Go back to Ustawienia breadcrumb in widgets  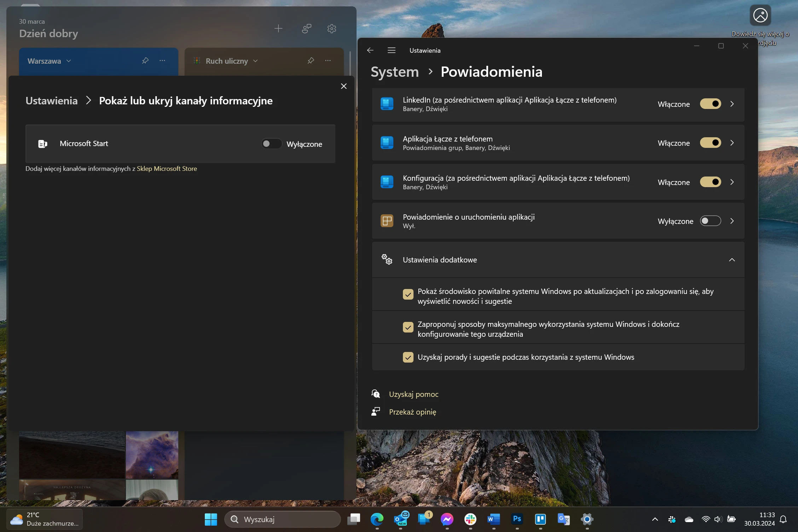tap(51, 101)
